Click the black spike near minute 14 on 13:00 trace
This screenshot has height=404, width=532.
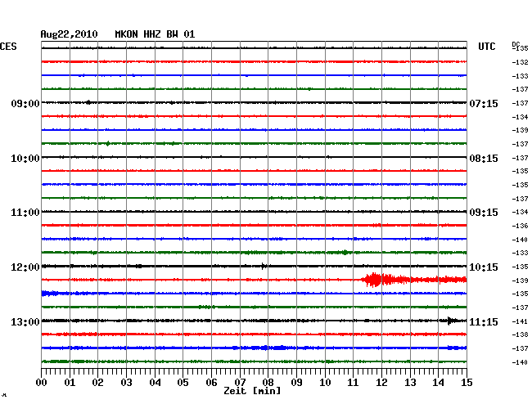[451, 321]
